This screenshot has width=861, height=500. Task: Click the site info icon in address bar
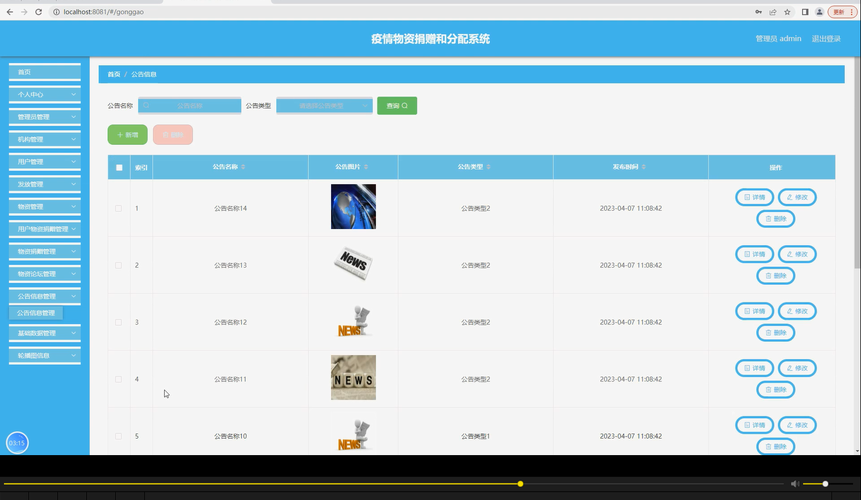pyautogui.click(x=56, y=12)
